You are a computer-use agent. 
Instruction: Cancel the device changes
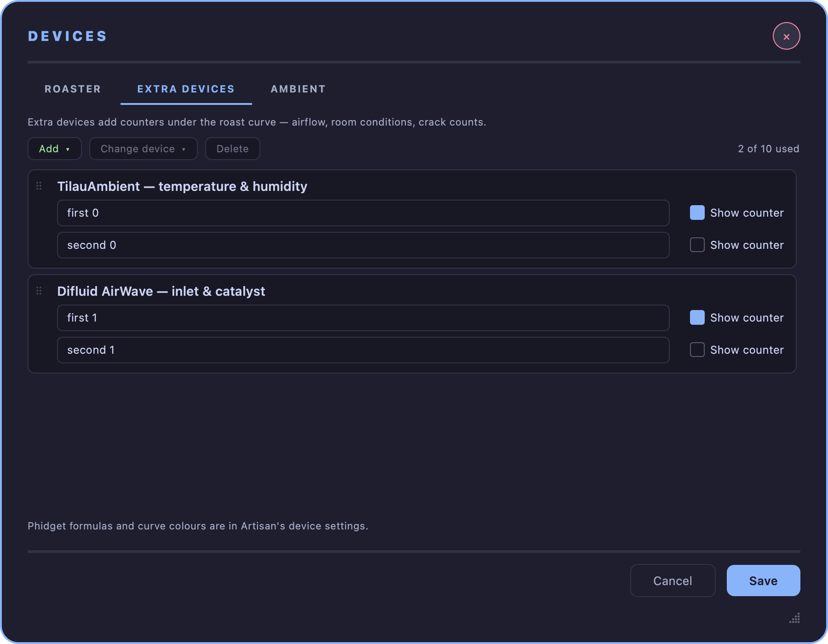coord(673,581)
